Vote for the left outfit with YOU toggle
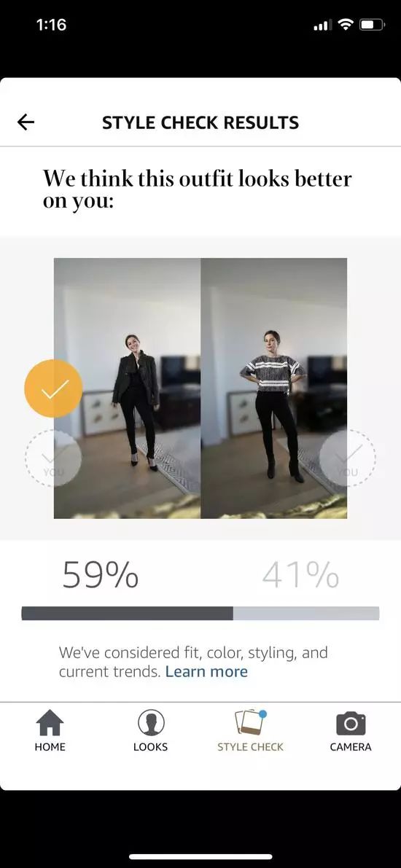The width and height of the screenshot is (401, 868). 53,458
